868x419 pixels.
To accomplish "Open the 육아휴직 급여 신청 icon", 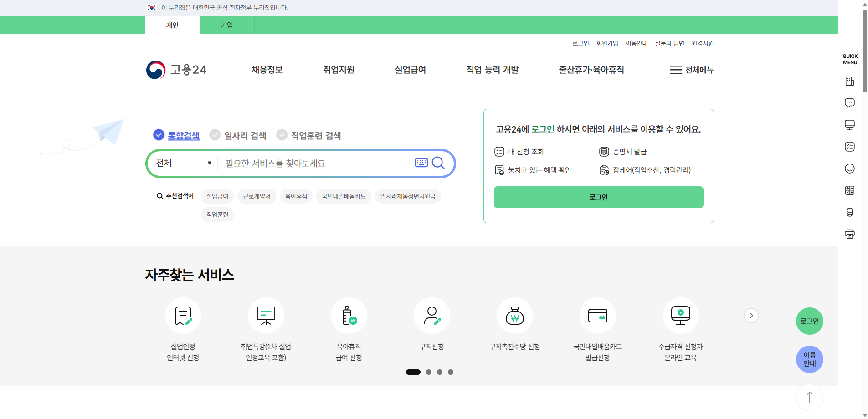I will point(349,316).
